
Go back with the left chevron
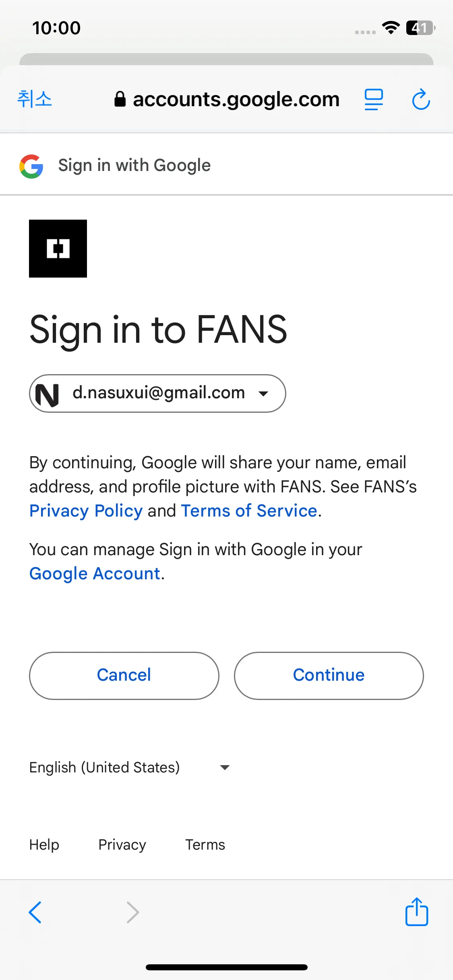pos(35,912)
